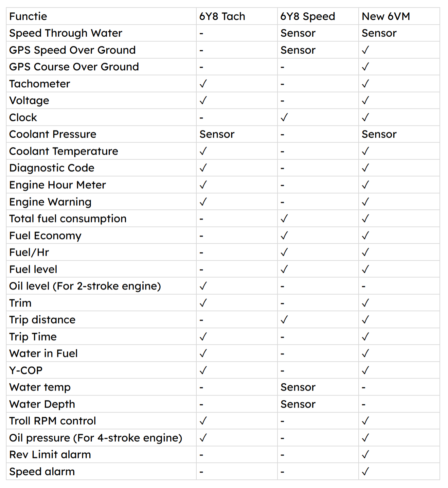Screen dimensions: 448x488
Task: Click the Rev Limit alarm row label
Action: point(50,454)
